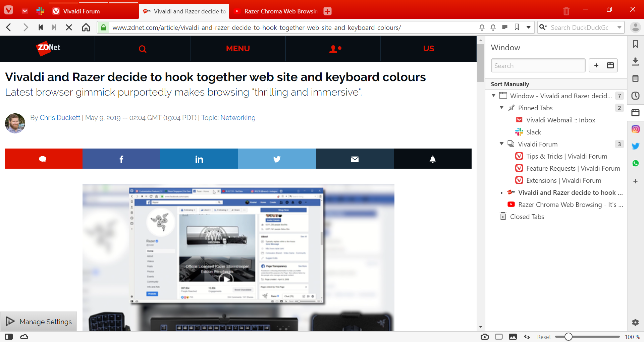Open ZDNet user login icon
Screen dimensions: 644x342
click(335, 49)
